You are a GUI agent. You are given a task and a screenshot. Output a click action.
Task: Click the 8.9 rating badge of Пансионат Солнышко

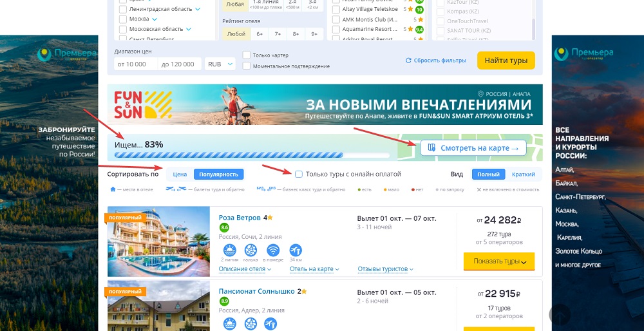(224, 301)
